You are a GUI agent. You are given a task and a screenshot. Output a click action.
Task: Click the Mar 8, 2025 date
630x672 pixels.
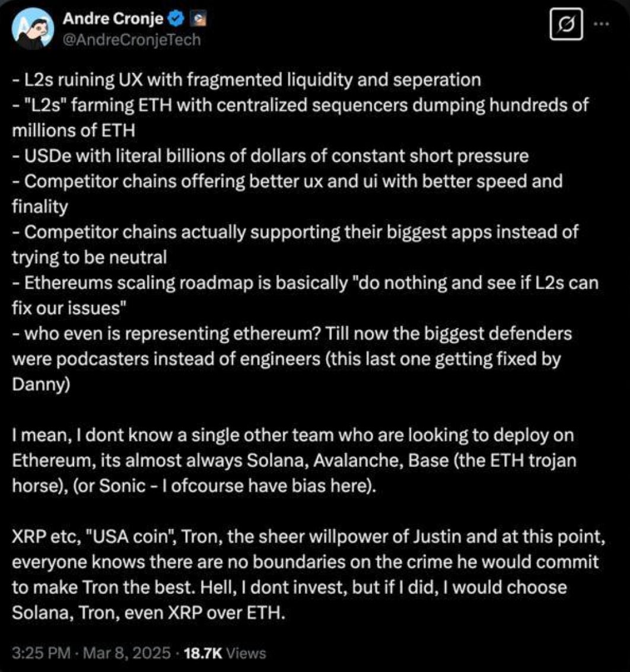[126, 652]
